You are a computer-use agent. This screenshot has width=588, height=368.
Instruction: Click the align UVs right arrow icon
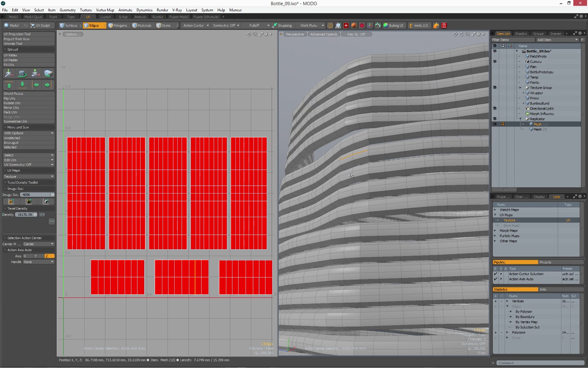[x=47, y=85]
